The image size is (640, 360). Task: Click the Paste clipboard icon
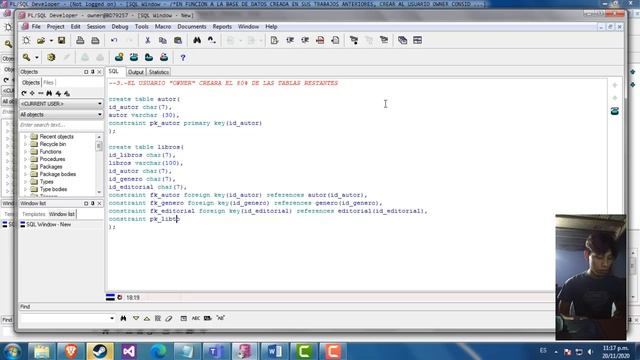178,40
